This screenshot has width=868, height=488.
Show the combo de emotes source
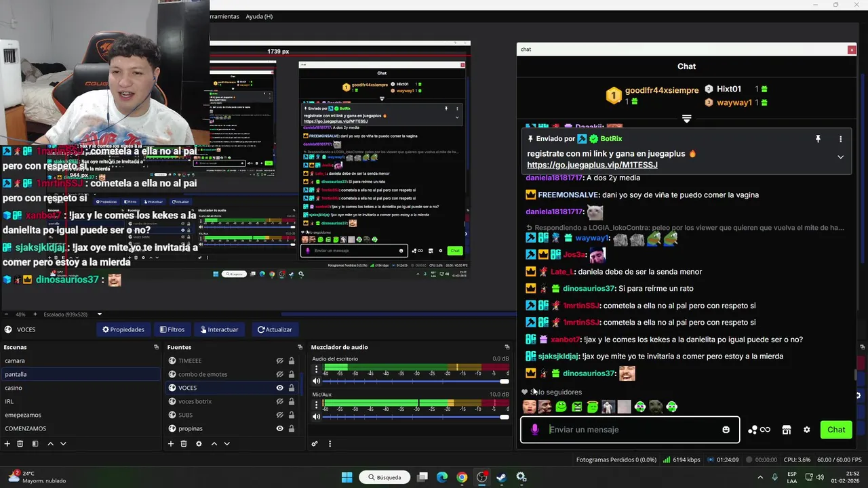[279, 374]
